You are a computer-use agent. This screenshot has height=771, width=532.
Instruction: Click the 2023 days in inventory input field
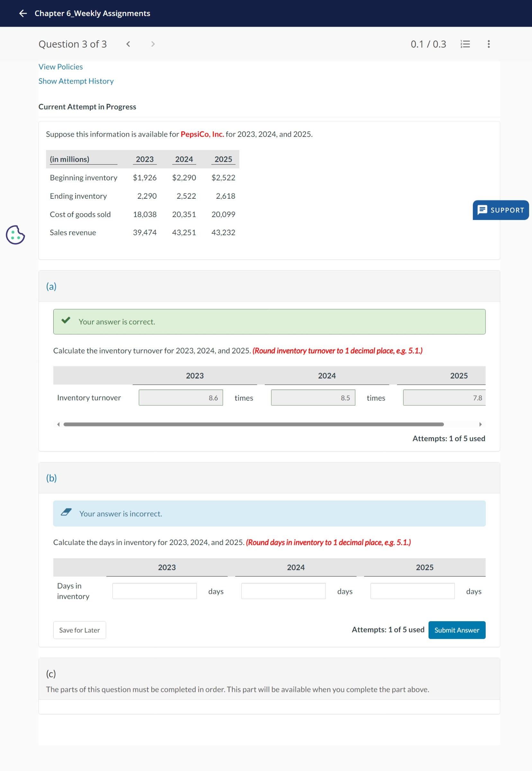[154, 591]
